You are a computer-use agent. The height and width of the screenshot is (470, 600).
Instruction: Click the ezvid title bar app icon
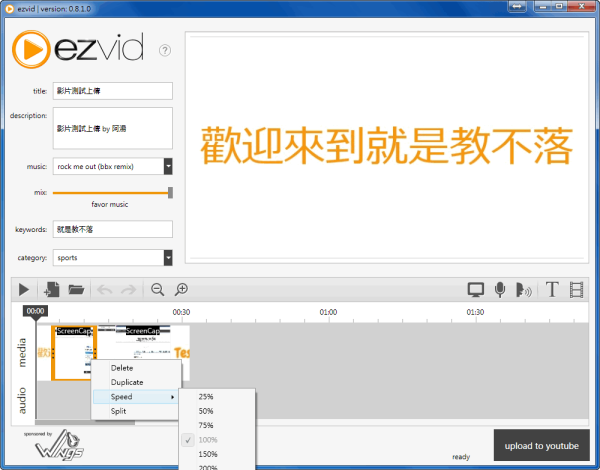[9, 8]
